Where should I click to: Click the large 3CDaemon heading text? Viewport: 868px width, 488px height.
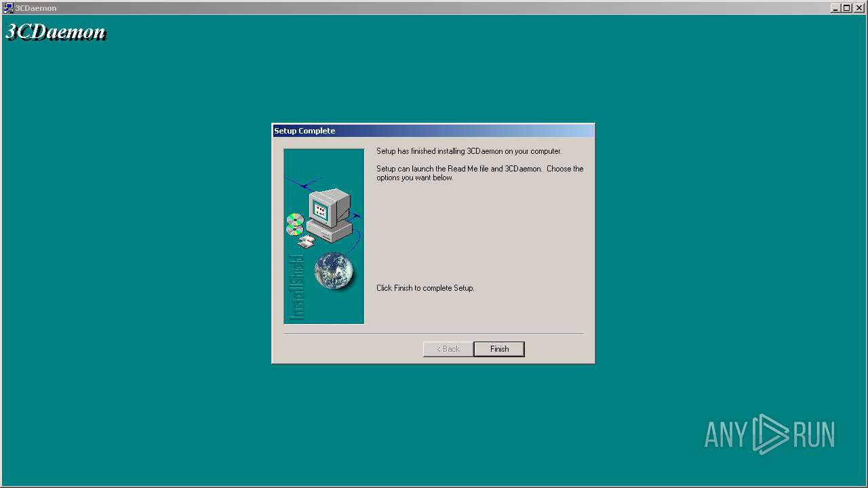(56, 32)
